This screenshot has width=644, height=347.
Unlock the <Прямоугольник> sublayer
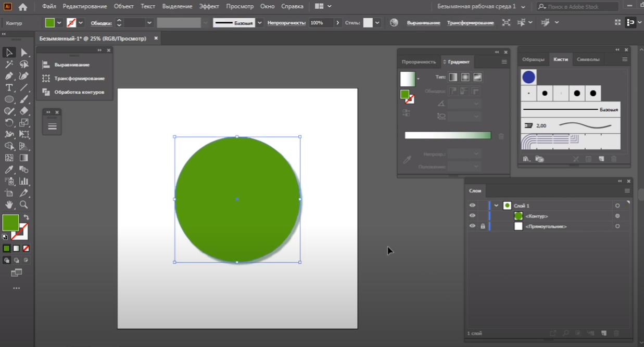[x=483, y=226]
